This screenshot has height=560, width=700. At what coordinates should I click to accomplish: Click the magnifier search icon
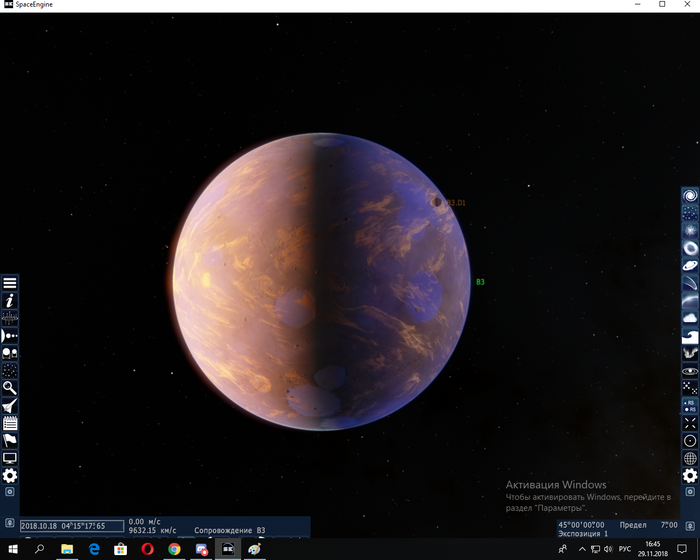click(10, 387)
